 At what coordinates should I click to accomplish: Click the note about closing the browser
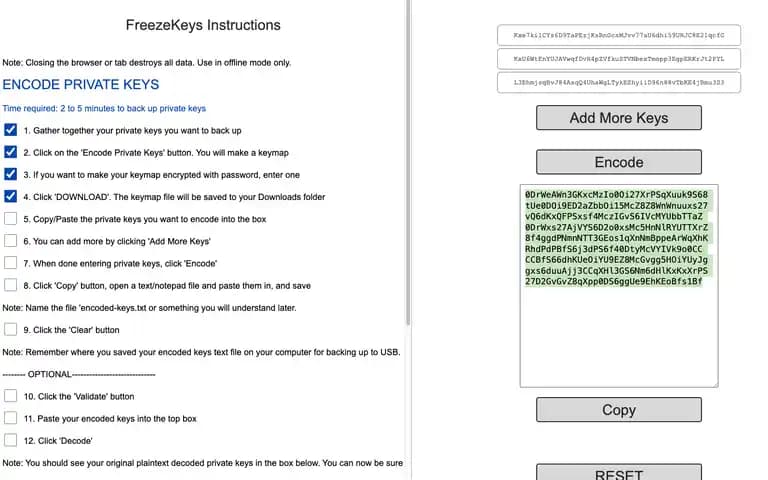click(x=146, y=63)
